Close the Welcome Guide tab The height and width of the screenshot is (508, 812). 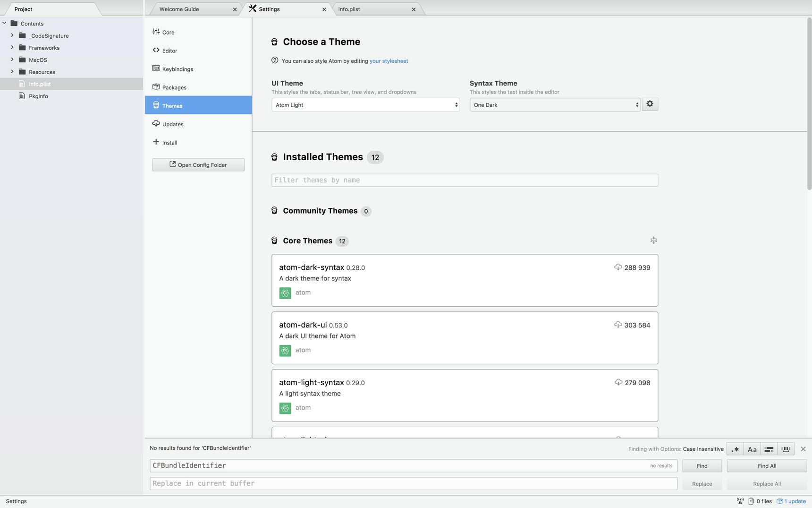235,9
